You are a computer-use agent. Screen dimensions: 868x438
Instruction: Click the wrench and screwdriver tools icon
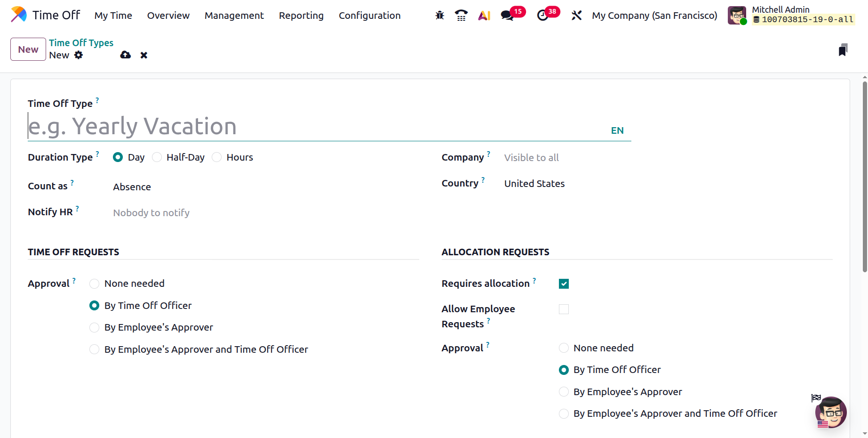(576, 16)
